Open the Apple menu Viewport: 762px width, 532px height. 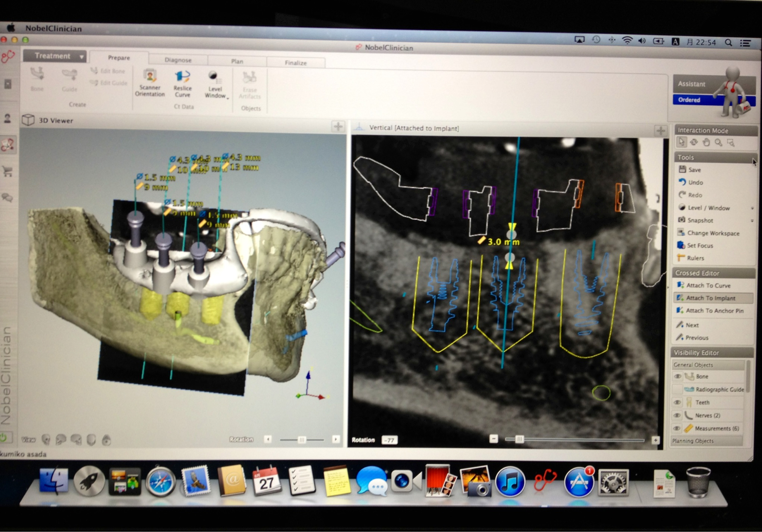pos(10,28)
